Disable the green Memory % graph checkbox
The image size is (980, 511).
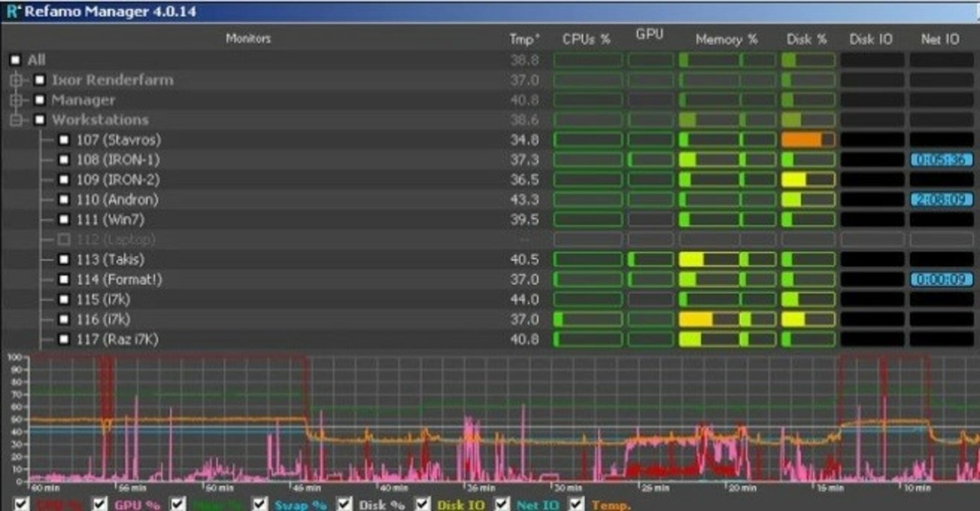click(178, 504)
